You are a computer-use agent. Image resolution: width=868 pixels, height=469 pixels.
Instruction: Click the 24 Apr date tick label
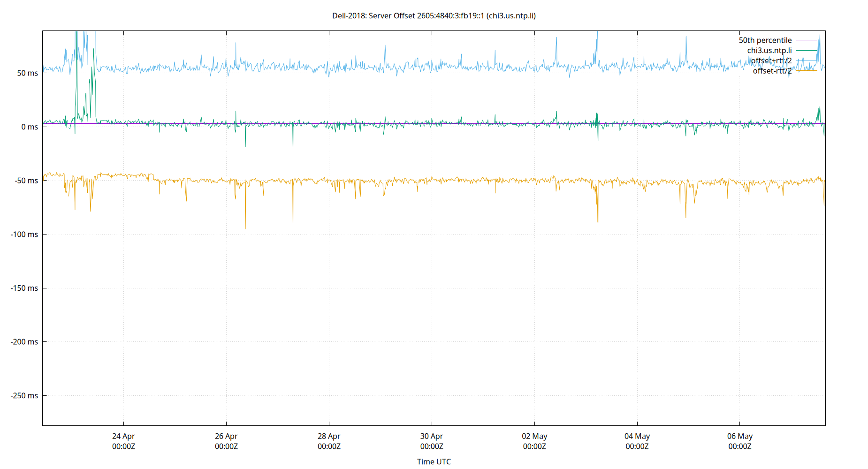pyautogui.click(x=123, y=436)
